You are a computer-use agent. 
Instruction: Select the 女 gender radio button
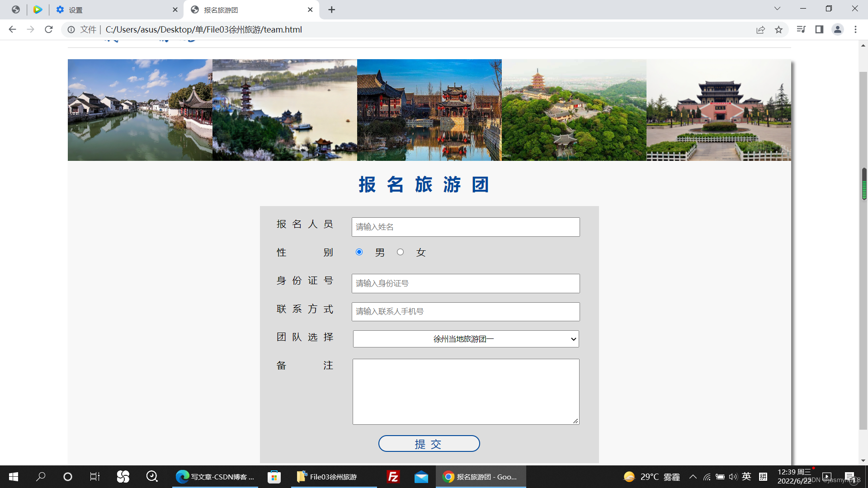[400, 252]
